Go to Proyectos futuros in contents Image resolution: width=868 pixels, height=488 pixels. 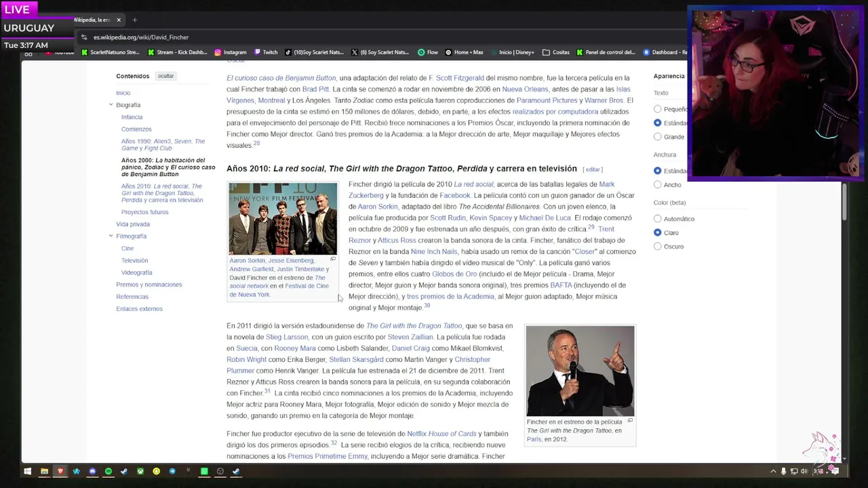[144, 212]
